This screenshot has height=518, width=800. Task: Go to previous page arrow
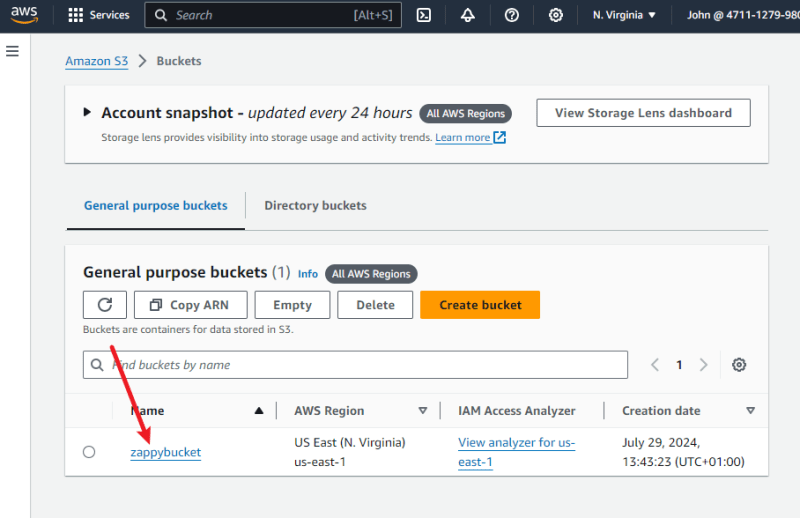(x=655, y=365)
